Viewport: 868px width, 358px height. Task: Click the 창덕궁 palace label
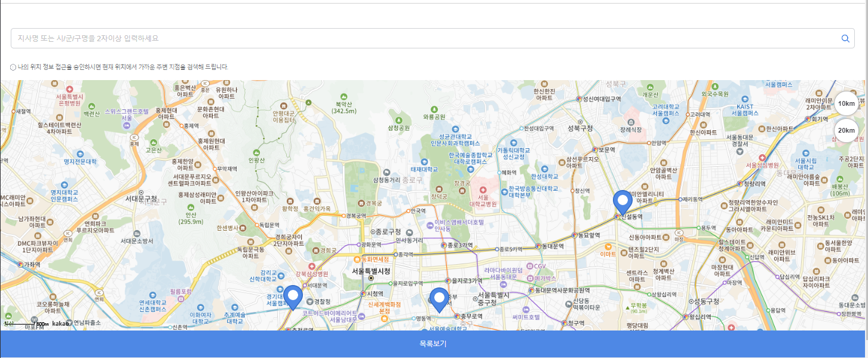pos(438,195)
